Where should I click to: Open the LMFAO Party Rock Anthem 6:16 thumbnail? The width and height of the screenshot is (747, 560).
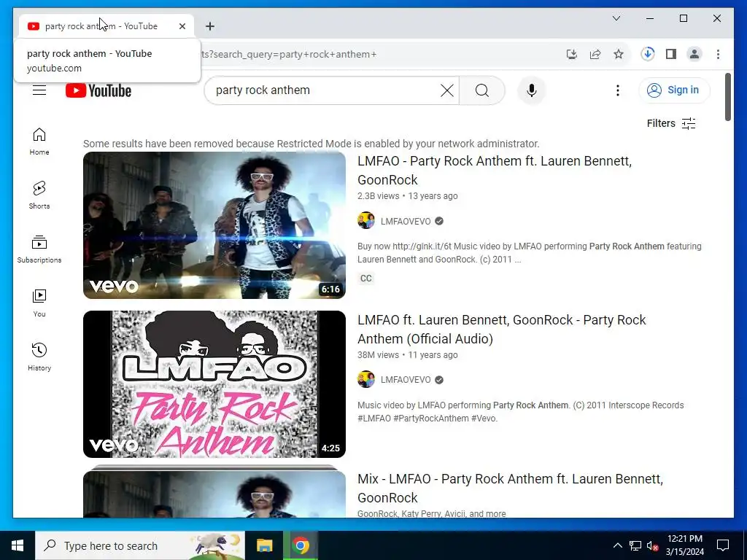(x=214, y=225)
